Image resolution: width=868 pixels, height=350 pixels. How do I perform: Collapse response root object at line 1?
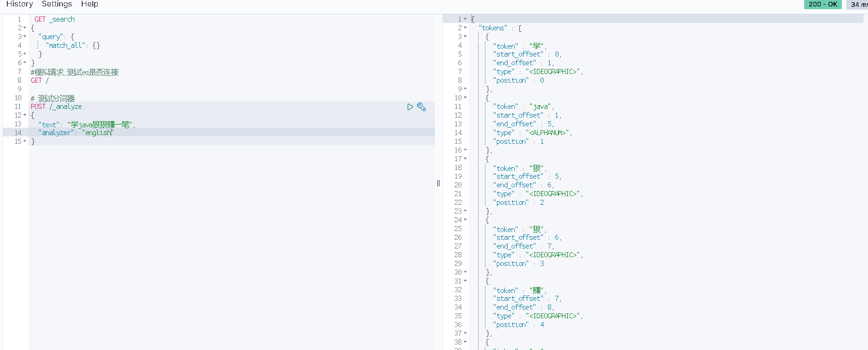click(x=465, y=19)
